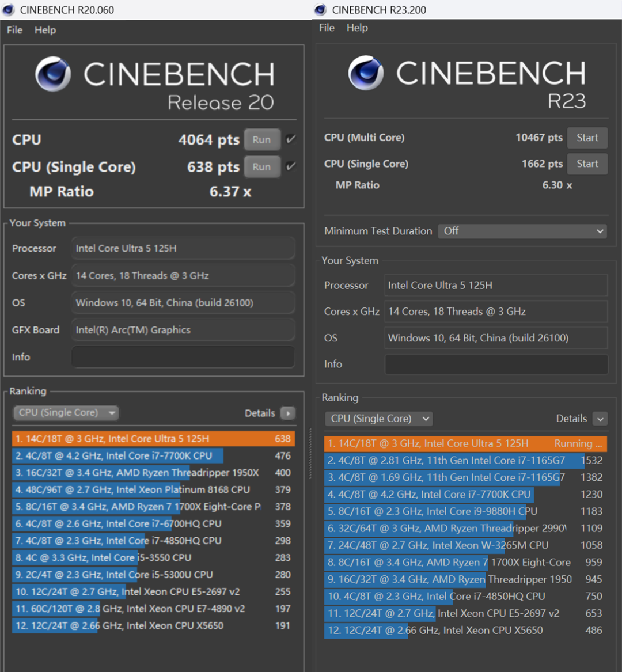The height and width of the screenshot is (672, 622).
Task: Select R23 ranking row i9-9880H CPU
Action: pos(465,511)
